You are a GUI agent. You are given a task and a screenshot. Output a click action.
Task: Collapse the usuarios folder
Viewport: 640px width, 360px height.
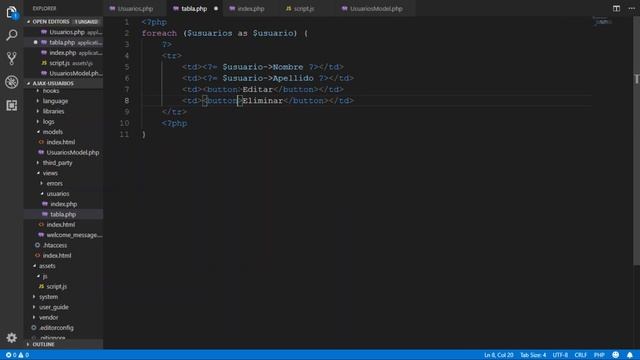(x=63, y=193)
